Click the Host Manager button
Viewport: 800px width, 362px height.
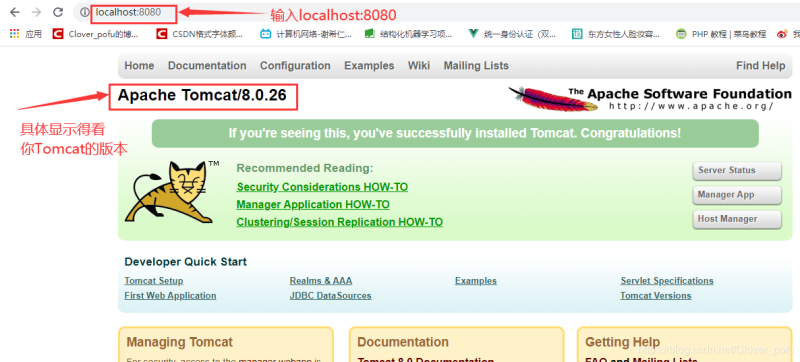point(737,219)
